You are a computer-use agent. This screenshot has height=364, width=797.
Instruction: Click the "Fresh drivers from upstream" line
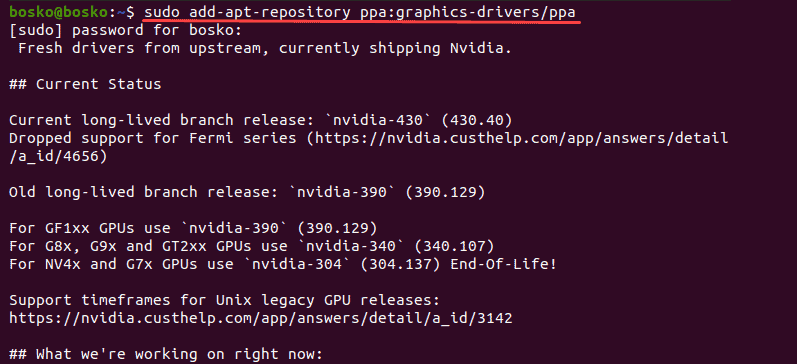click(x=264, y=48)
